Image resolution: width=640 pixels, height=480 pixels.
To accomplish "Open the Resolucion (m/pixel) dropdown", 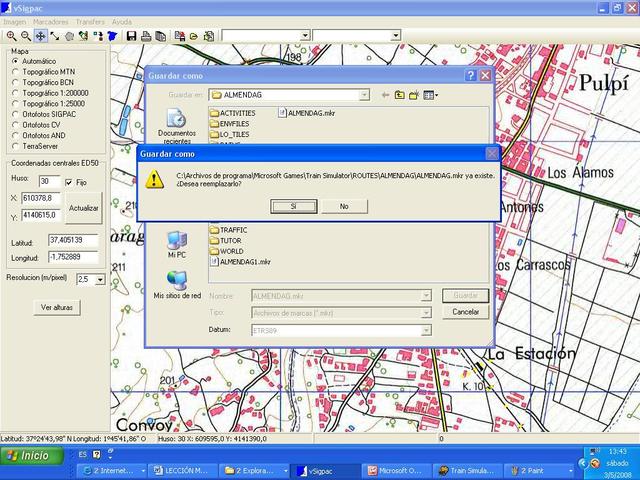I will coord(99,279).
